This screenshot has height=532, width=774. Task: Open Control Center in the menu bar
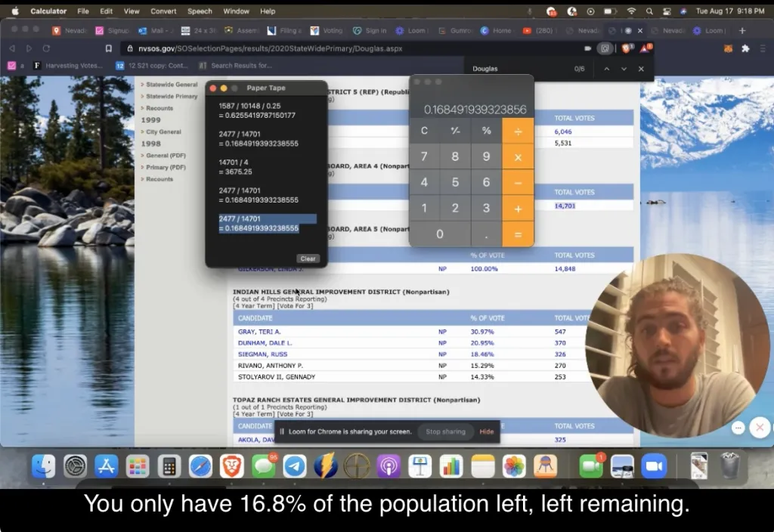click(x=667, y=11)
